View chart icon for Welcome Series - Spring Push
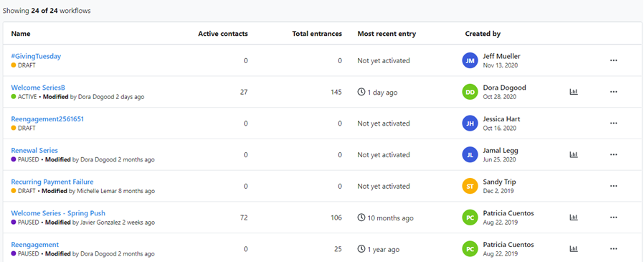 (x=573, y=217)
